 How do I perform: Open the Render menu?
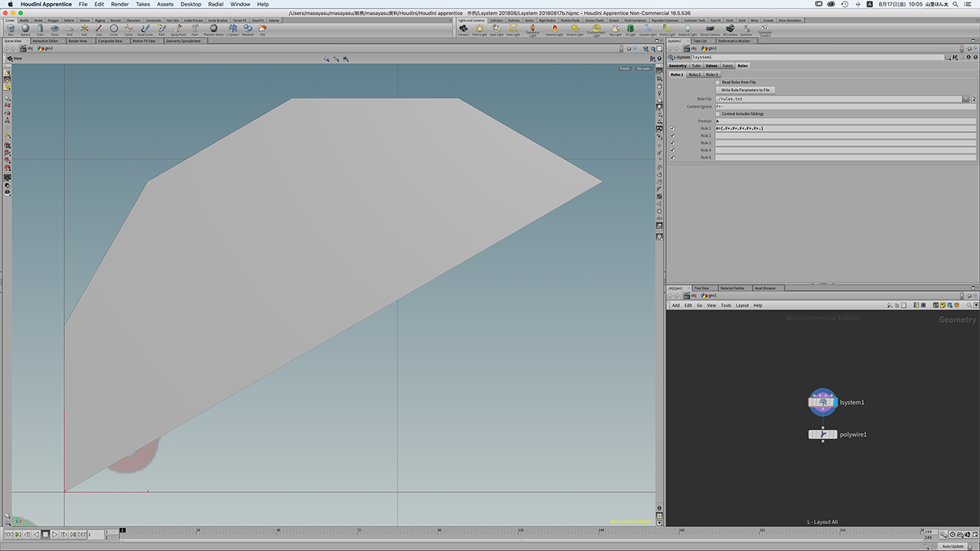[x=119, y=5]
